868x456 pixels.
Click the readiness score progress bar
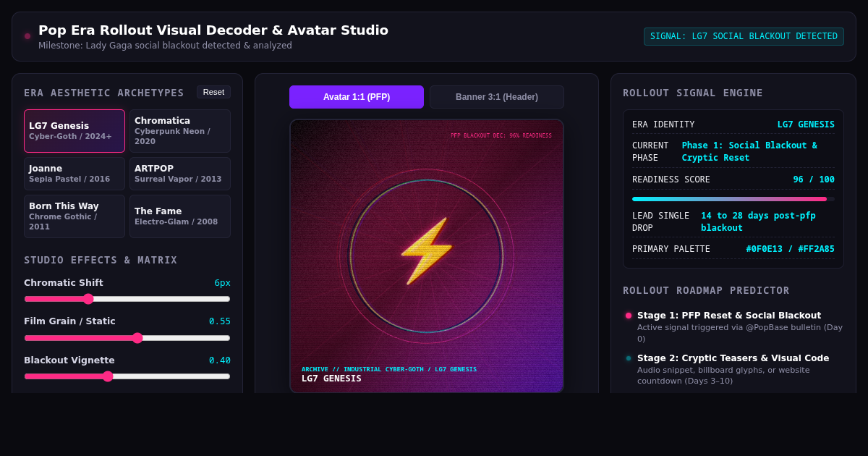[x=733, y=199]
